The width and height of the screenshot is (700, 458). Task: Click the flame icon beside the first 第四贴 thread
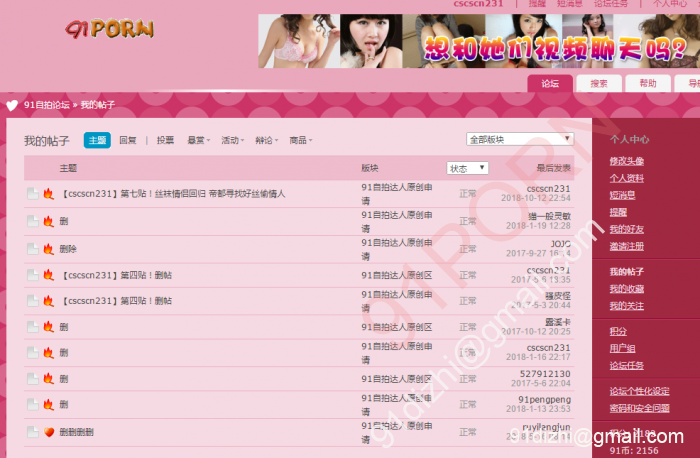coord(47,274)
